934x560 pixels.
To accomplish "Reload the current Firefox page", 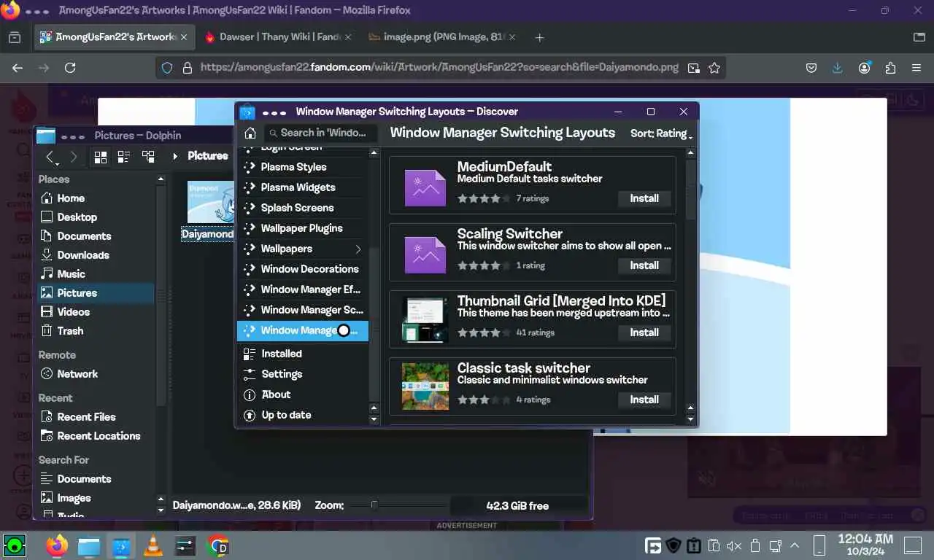I will pyautogui.click(x=70, y=68).
